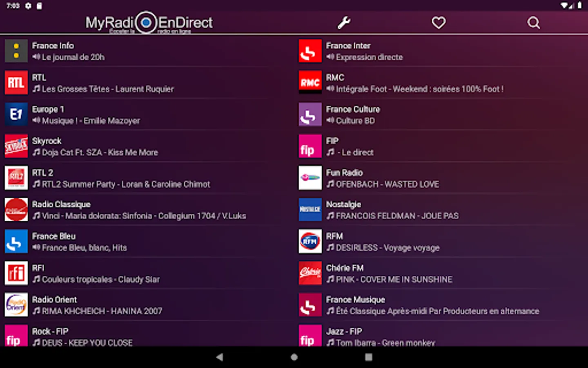Image resolution: width=588 pixels, height=368 pixels.
Task: Tap the Android back button
Action: 220,357
